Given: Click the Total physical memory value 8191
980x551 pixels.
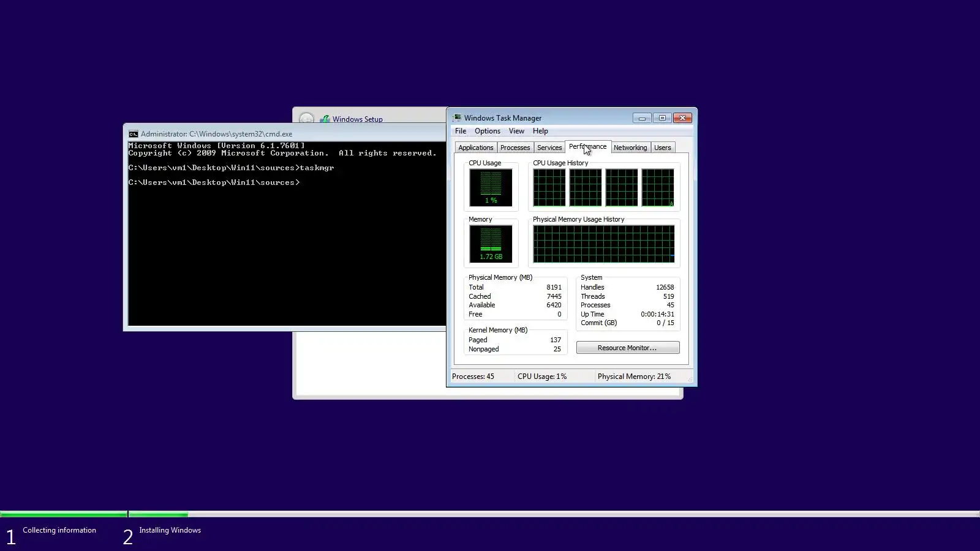Looking at the screenshot, I should tap(554, 287).
